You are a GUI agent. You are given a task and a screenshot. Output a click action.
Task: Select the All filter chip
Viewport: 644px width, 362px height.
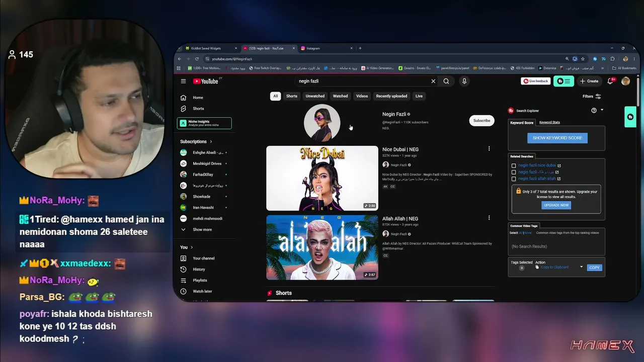click(275, 96)
